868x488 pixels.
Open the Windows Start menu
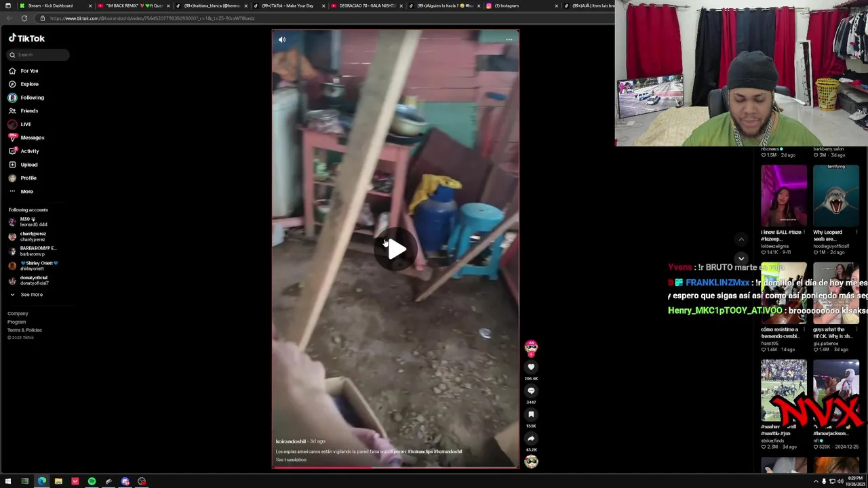[8, 481]
